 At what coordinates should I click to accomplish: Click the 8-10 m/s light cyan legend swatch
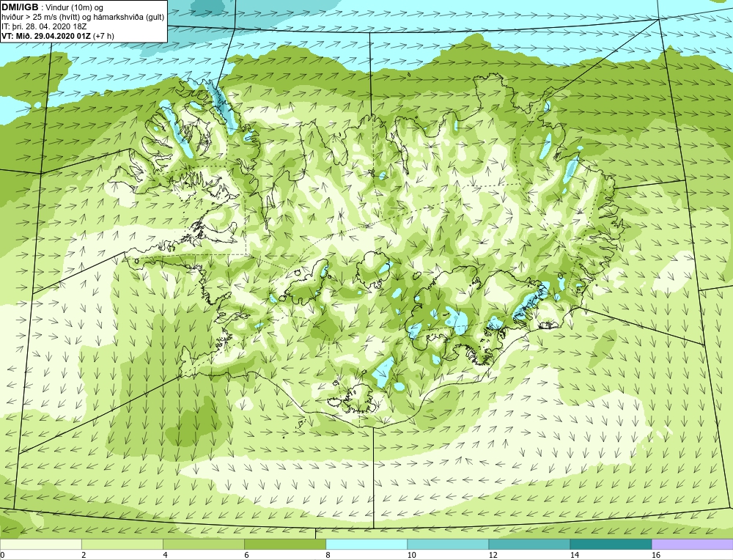[x=366, y=544]
